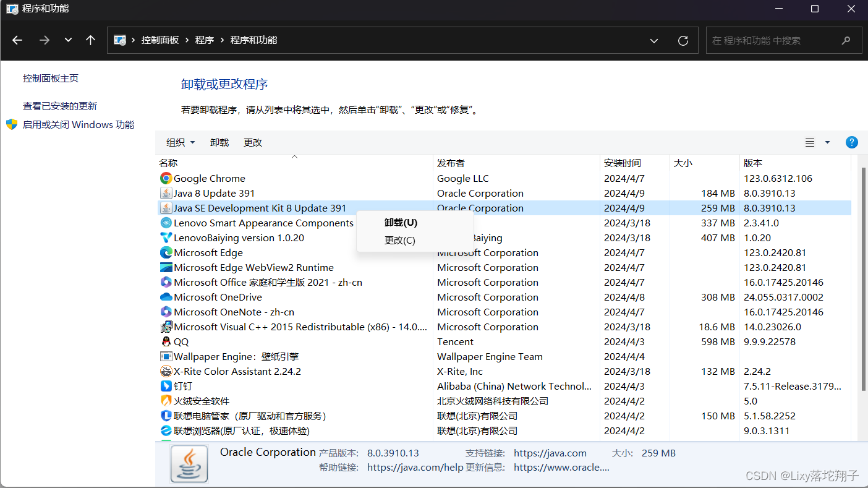Open 启用或关闭 Windows 功能 link
Viewport: 868px width, 488px height.
tap(79, 125)
